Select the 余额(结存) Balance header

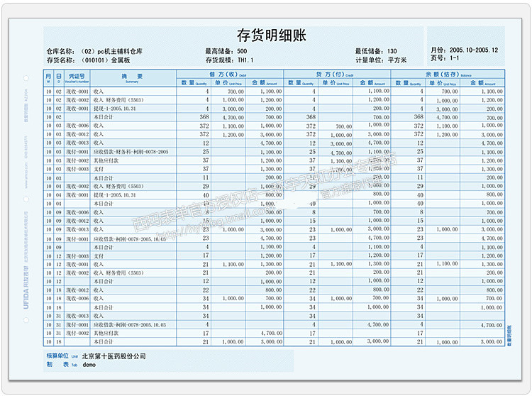pyautogui.click(x=448, y=75)
